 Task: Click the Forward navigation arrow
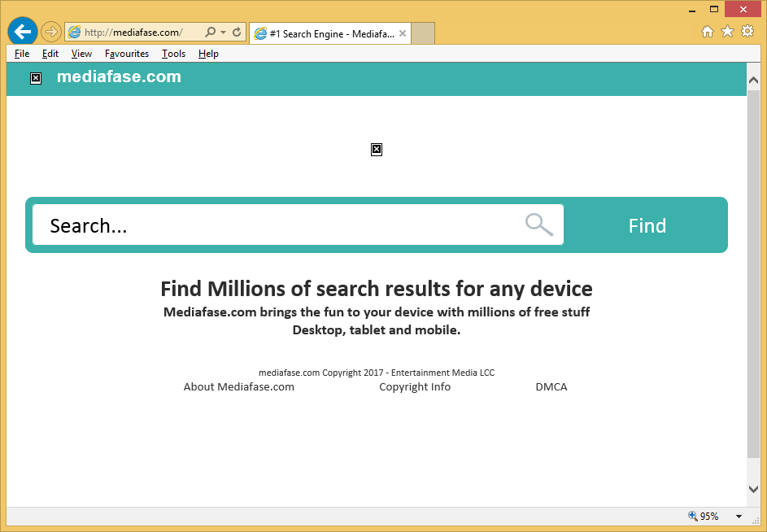click(50, 33)
